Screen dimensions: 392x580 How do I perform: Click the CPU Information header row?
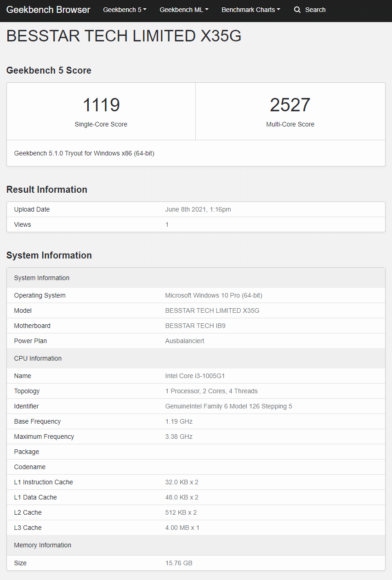[196, 358]
